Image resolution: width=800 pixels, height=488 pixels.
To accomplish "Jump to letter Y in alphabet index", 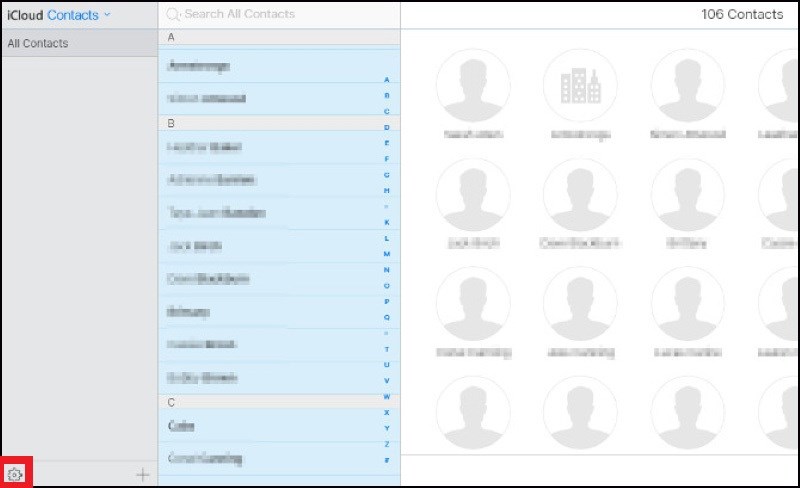I will click(x=387, y=428).
